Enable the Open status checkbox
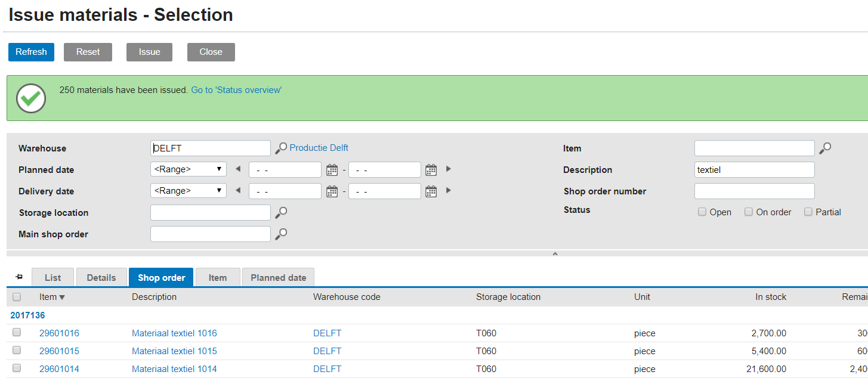Viewport: 868px width, 381px height. point(702,212)
